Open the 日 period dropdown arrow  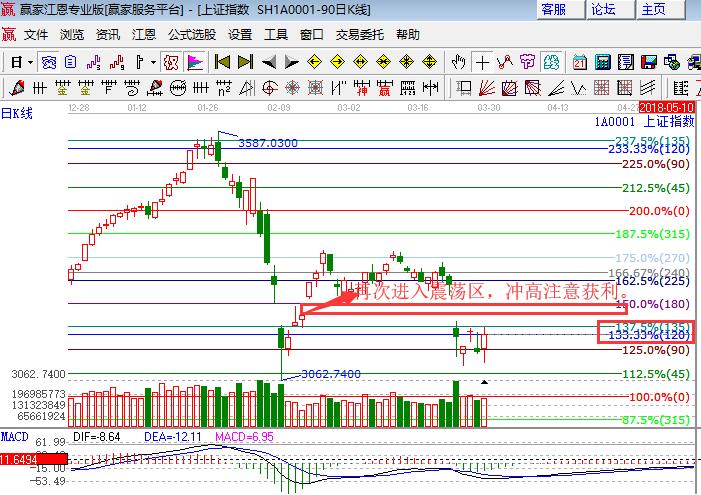pyautogui.click(x=30, y=62)
